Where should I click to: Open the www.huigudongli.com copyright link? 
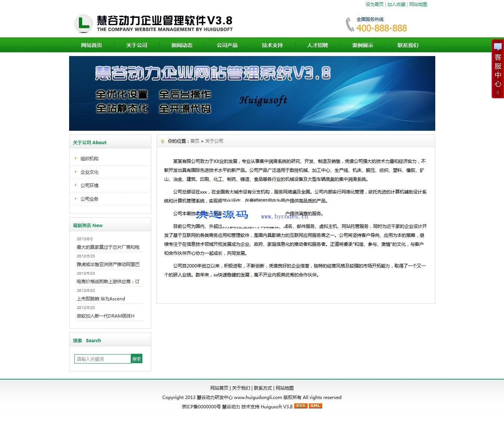coord(258,397)
